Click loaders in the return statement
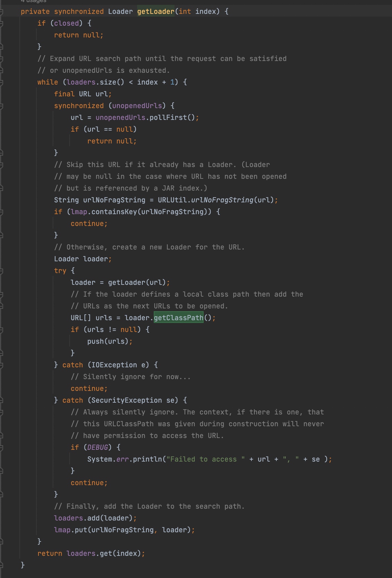Viewport: 392px width, 578px height. (x=81, y=553)
